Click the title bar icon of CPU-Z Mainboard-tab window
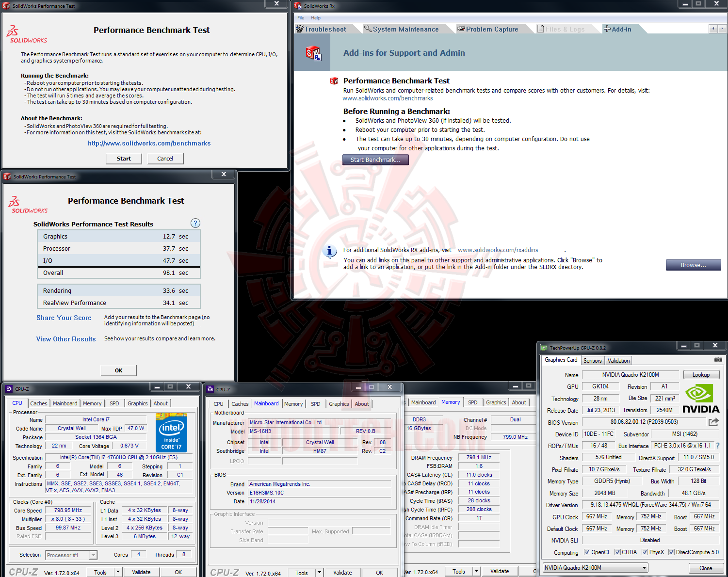Screen dimensions: 728x577 tap(210, 389)
